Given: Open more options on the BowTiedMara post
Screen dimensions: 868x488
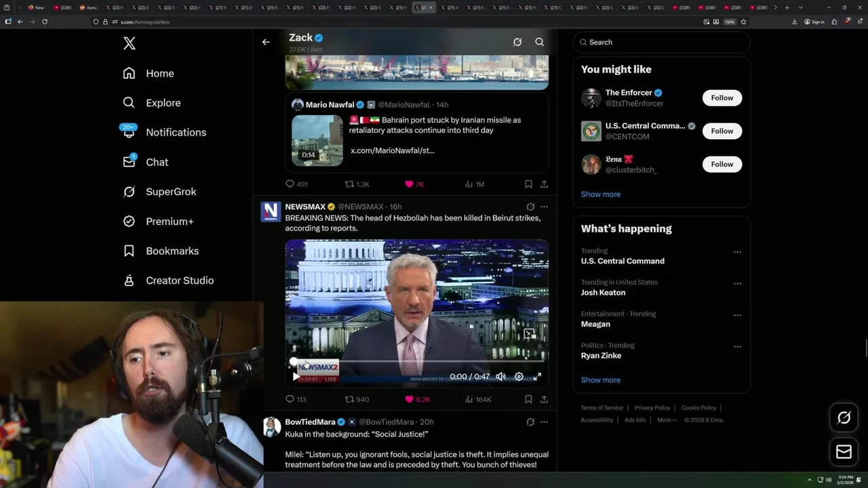Looking at the screenshot, I should click(x=544, y=422).
